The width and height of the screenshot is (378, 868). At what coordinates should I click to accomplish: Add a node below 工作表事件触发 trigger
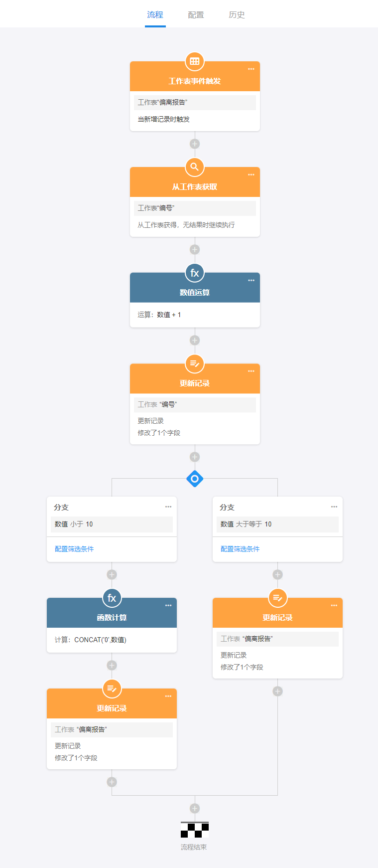coord(195,144)
